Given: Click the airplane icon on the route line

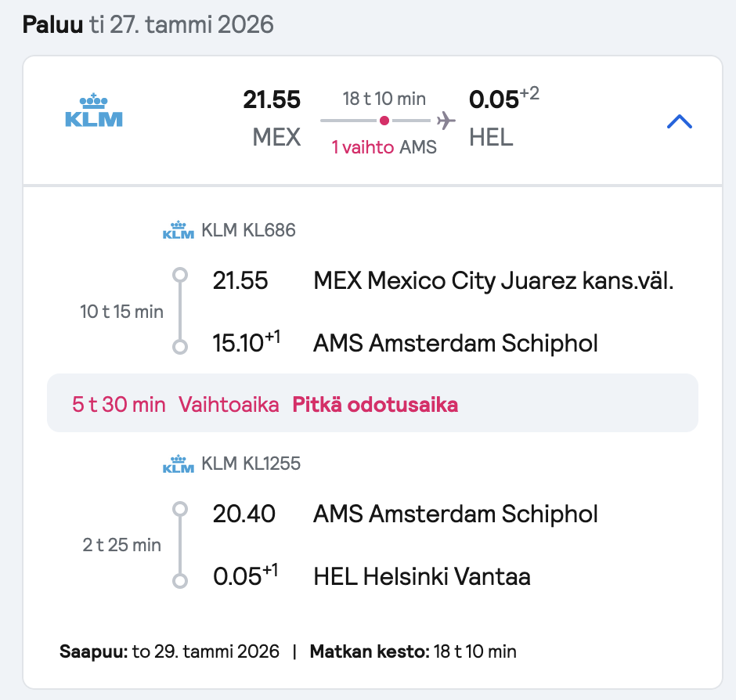Looking at the screenshot, I should pyautogui.click(x=446, y=121).
